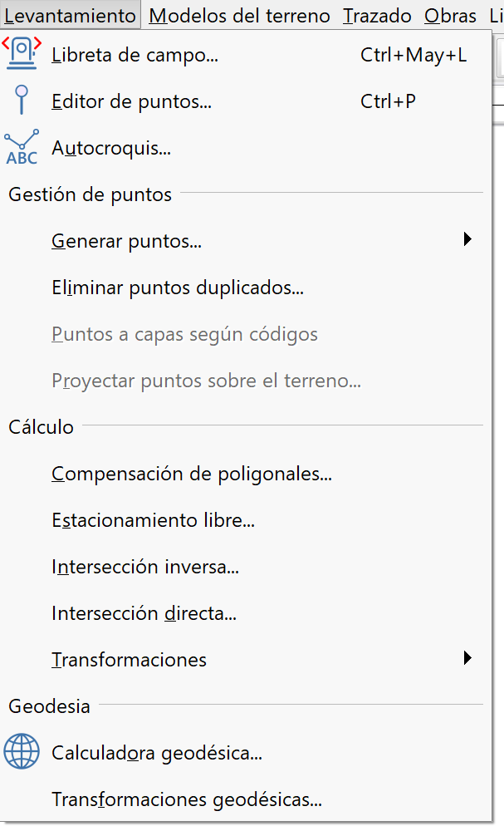Select Intersección inversa
This screenshot has height=826, width=504.
145,568
